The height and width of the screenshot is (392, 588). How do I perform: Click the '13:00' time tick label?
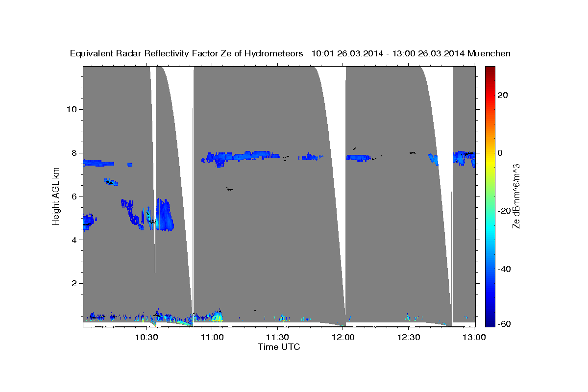coord(474,337)
